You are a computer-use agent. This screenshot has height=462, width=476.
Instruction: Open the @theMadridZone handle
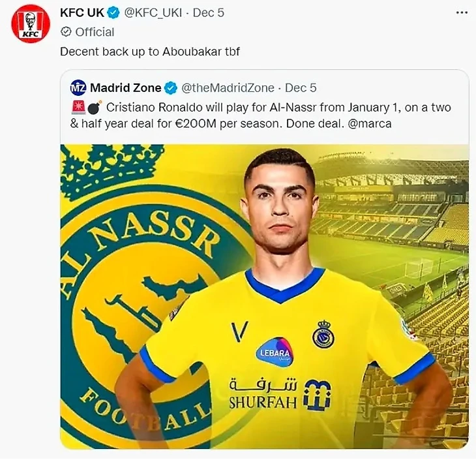tap(226, 87)
